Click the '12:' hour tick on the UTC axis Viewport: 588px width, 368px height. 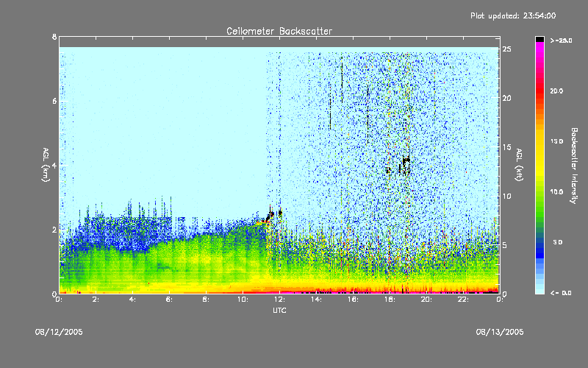[x=280, y=300]
